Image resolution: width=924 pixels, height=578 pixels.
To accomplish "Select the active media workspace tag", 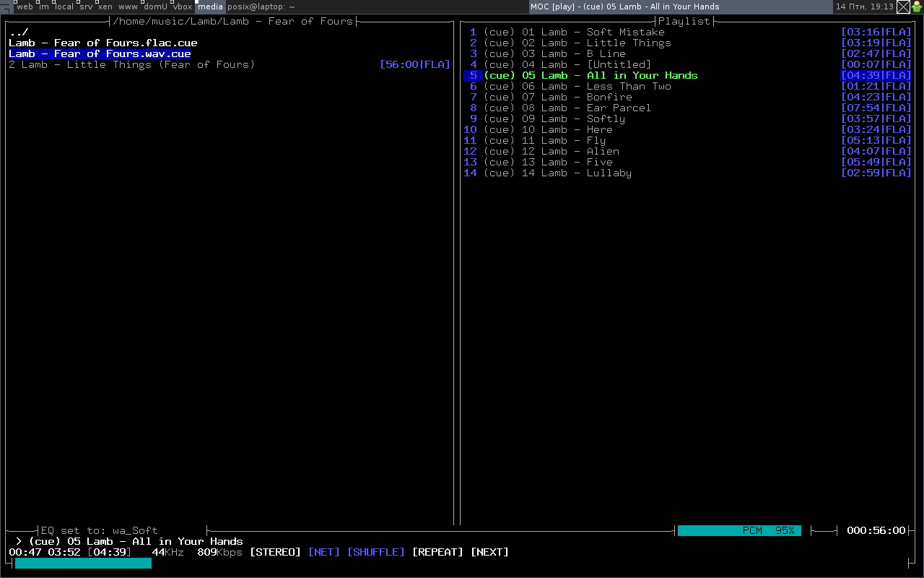I will pos(211,7).
